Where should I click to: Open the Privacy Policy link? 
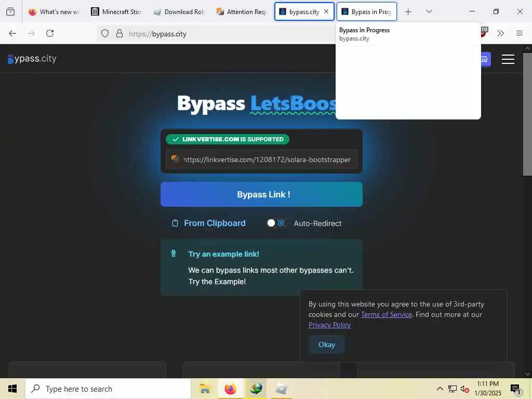329,325
